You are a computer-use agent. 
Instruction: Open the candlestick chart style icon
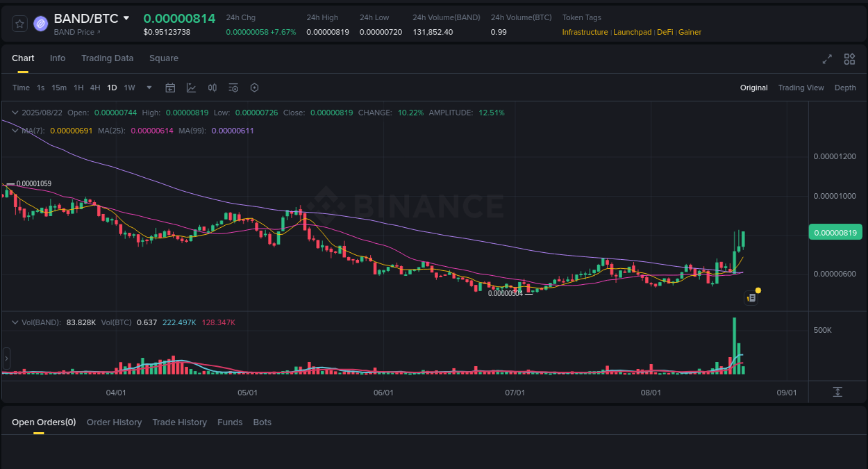tap(212, 88)
